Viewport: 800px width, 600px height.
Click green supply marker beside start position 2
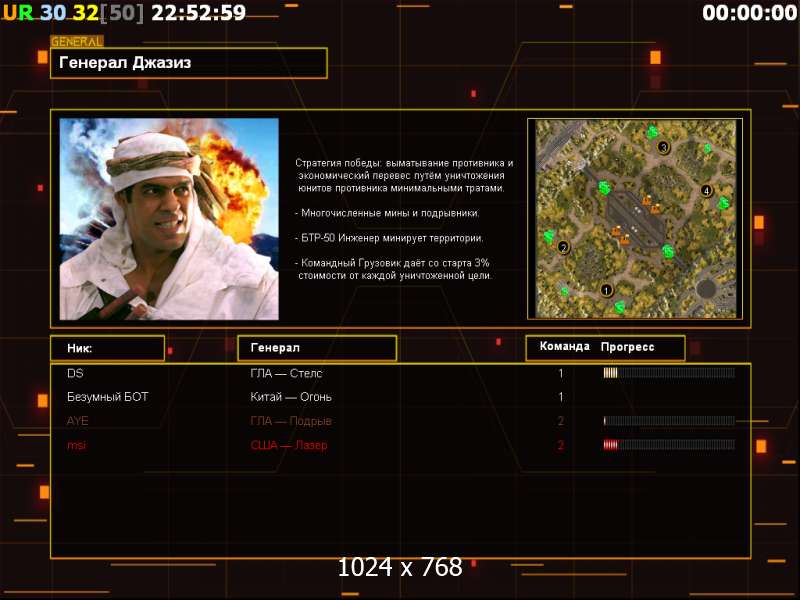coord(549,236)
